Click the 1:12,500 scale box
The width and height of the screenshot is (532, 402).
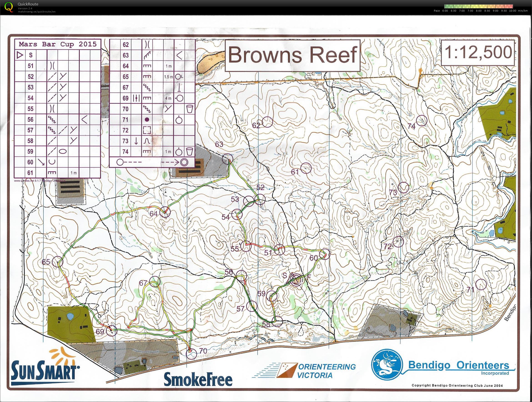tap(478, 53)
